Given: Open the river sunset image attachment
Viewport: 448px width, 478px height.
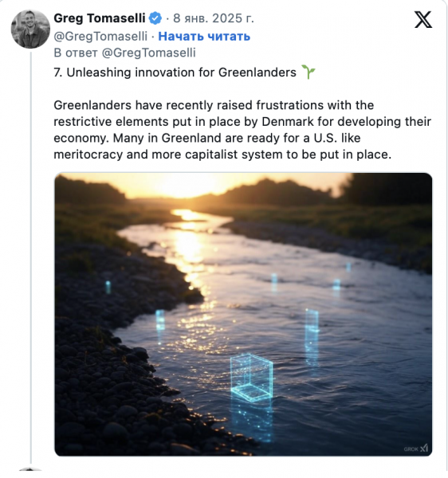Looking at the screenshot, I should click(x=243, y=315).
